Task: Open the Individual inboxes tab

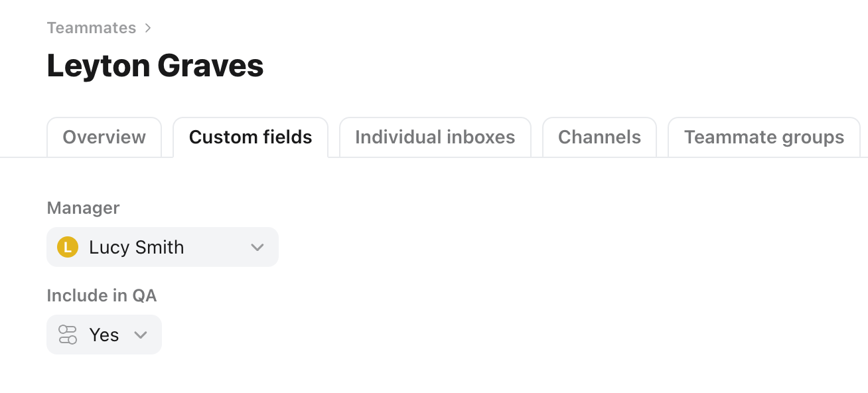Action: (435, 137)
